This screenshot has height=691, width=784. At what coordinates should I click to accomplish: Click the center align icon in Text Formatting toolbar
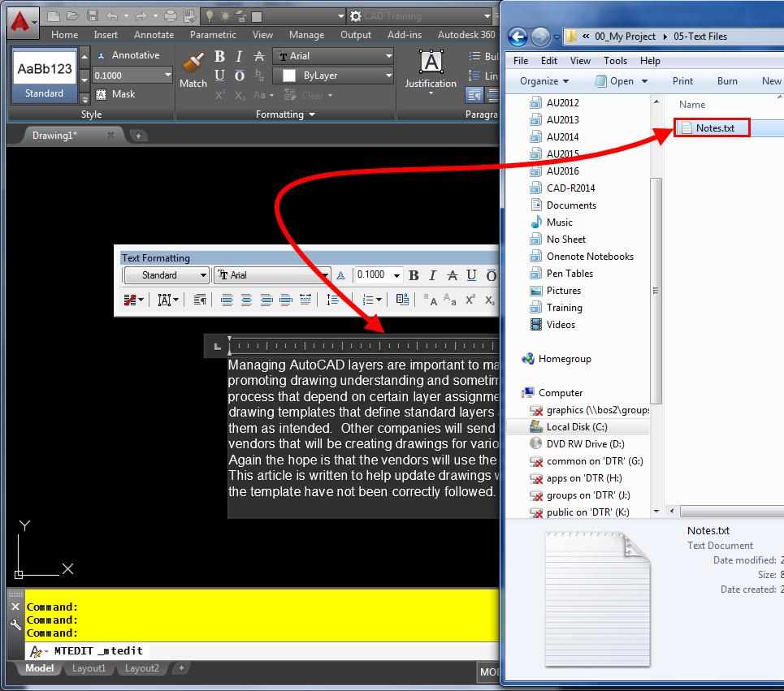[246, 300]
